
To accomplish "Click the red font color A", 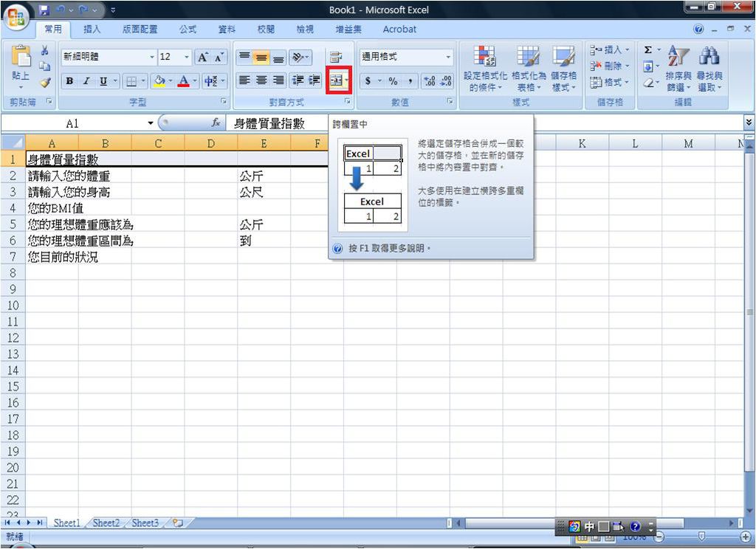I will (x=183, y=81).
